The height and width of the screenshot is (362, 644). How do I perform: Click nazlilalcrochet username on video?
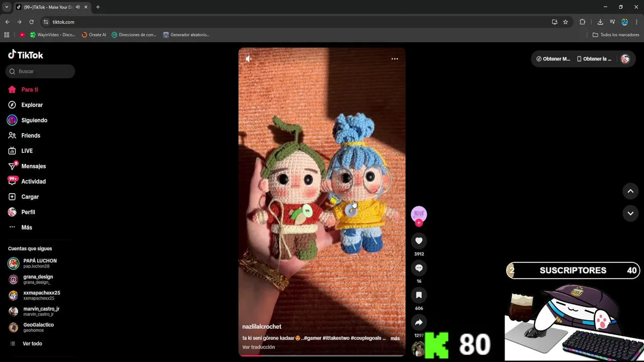point(262,327)
